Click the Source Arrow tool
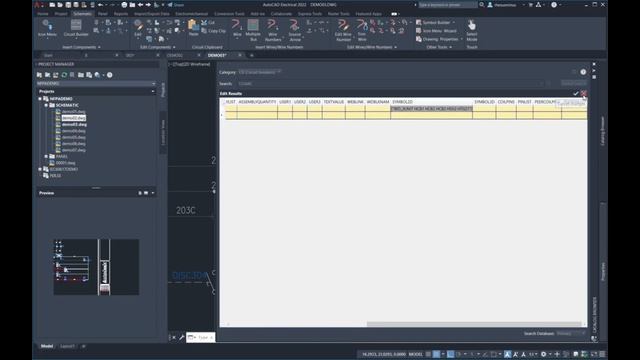The image size is (640, 360). pos(295,30)
